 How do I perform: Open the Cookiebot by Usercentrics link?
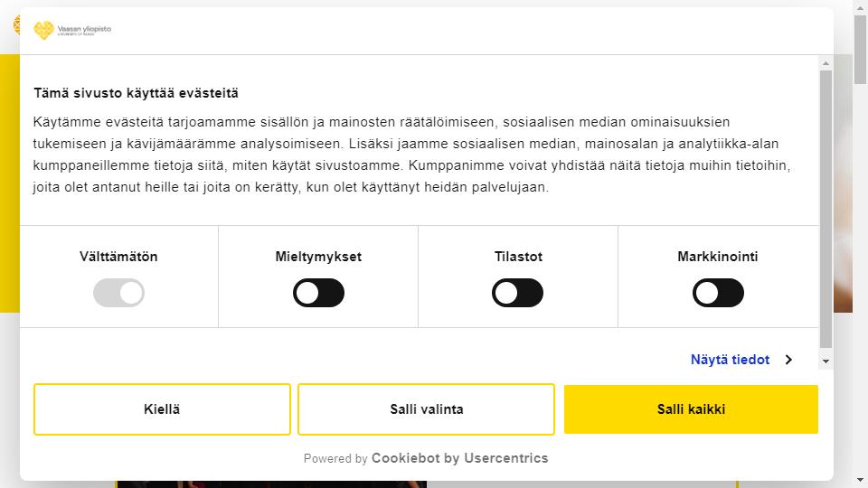(x=459, y=458)
